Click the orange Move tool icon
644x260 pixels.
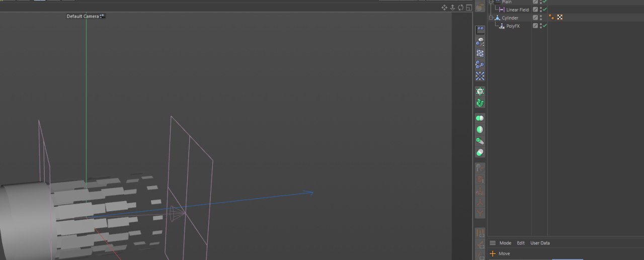point(493,253)
